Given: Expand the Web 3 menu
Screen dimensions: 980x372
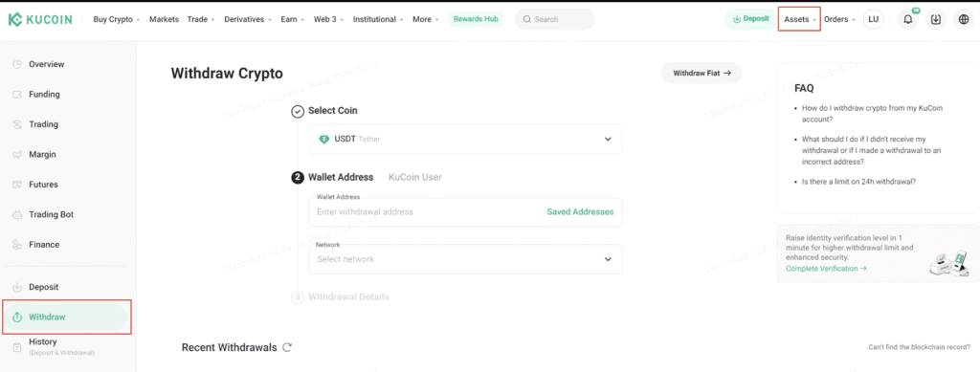Looking at the screenshot, I should [329, 19].
